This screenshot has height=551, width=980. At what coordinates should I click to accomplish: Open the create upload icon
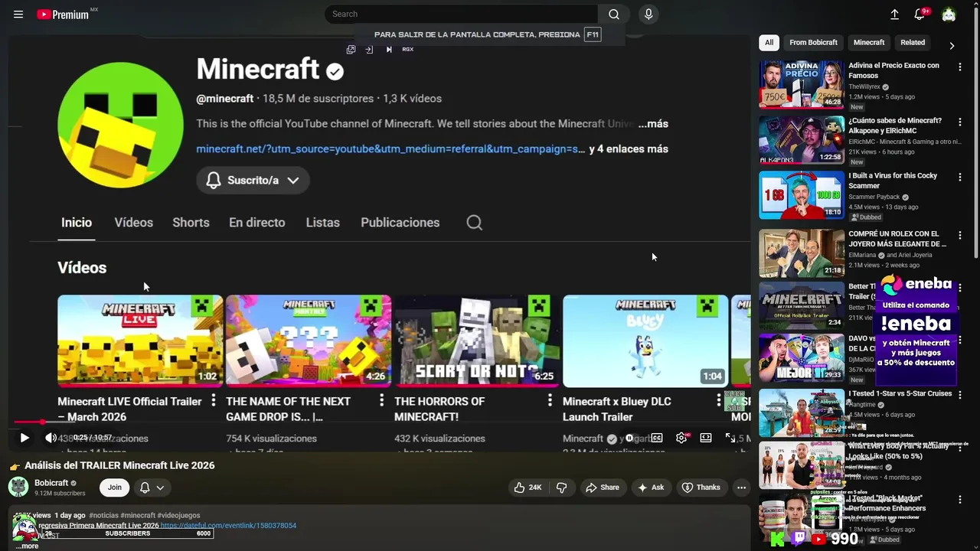pos(894,14)
